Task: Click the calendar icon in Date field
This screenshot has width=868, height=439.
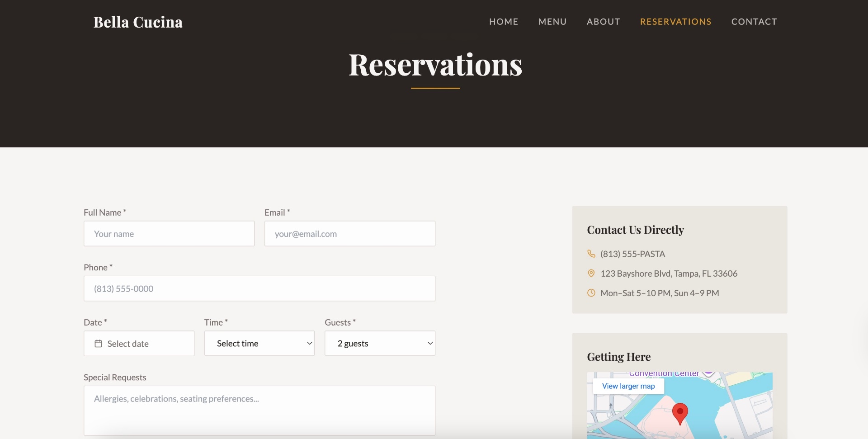Action: click(x=98, y=344)
